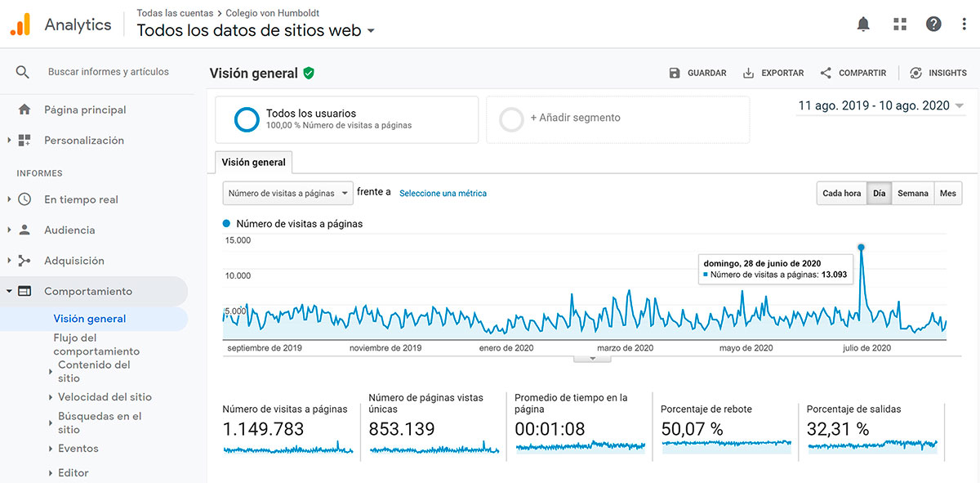Screen dimensions: 980x483
Task: Expand Contenido del sitio submenu
Action: tap(51, 372)
